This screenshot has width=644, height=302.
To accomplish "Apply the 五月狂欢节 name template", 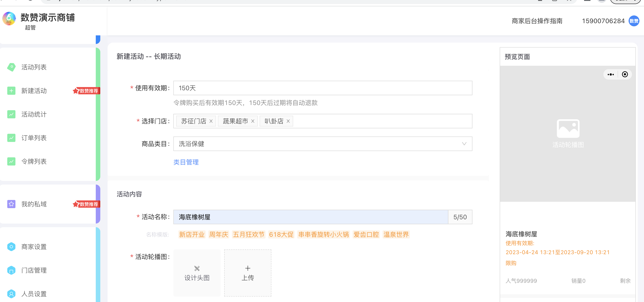I will click(248, 235).
